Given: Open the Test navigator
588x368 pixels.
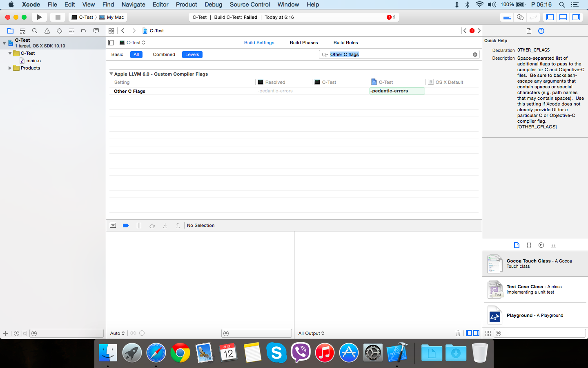Looking at the screenshot, I should click(59, 31).
